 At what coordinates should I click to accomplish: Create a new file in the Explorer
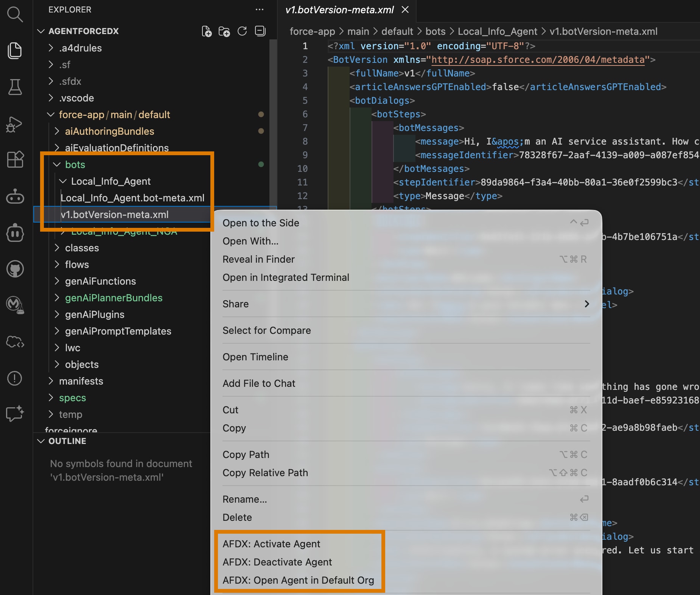pos(207,31)
